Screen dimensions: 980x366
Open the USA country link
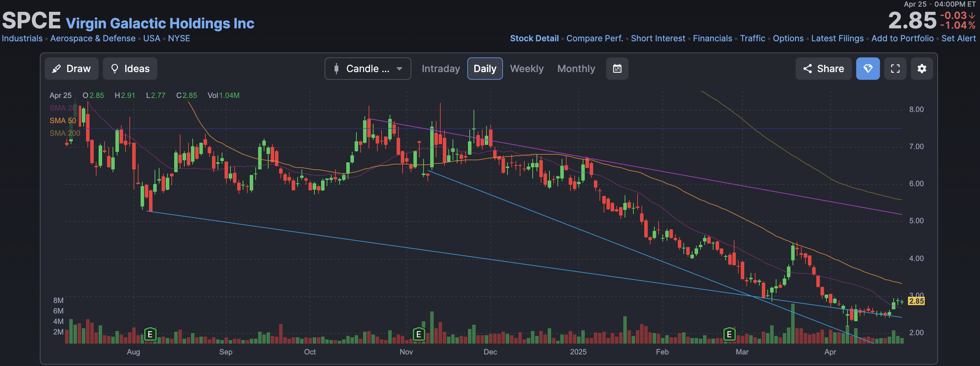coord(151,38)
